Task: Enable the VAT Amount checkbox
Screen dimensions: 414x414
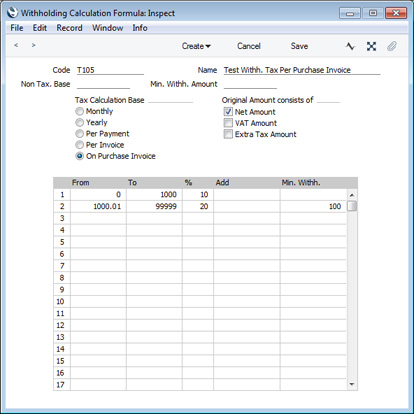Action: 228,123
